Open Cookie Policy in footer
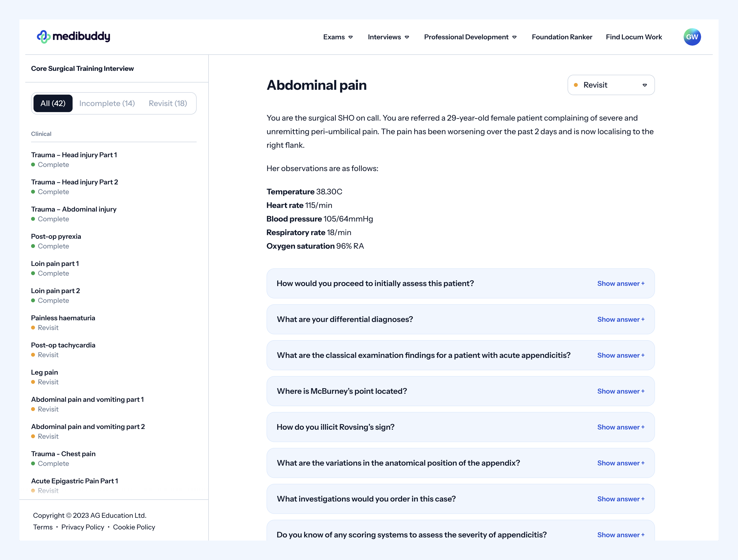738x560 pixels. pyautogui.click(x=134, y=527)
